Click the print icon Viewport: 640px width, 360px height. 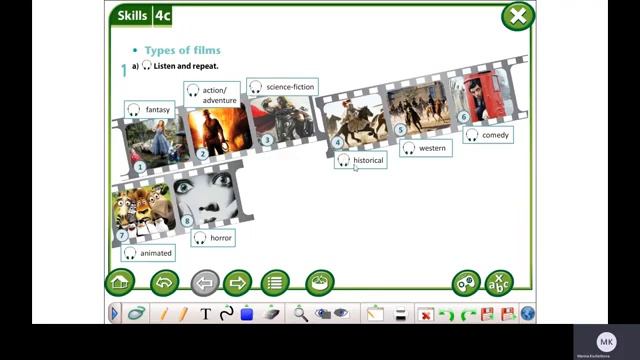click(x=401, y=314)
